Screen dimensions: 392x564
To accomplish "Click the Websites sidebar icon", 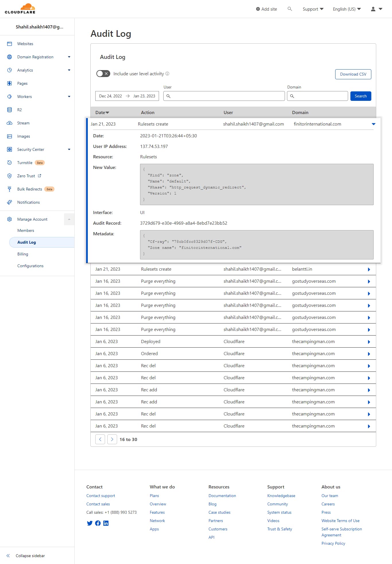I will (9, 44).
